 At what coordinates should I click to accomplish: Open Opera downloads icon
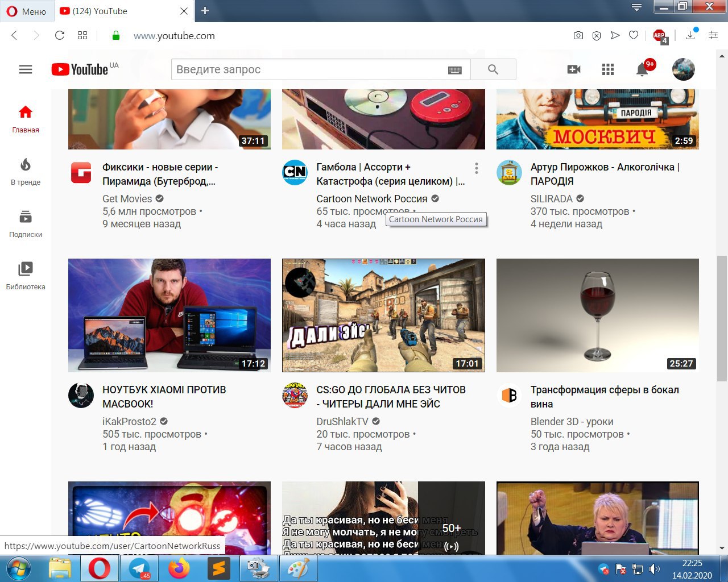pos(690,35)
